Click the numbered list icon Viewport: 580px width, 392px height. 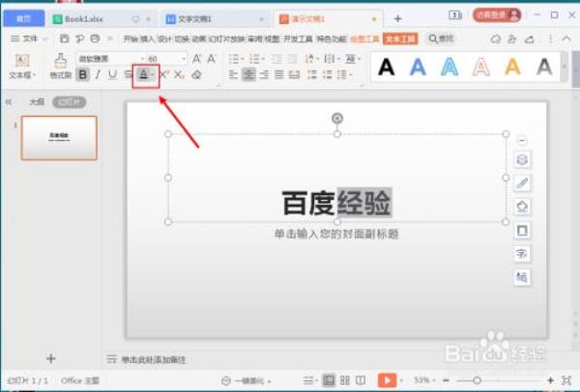(x=254, y=59)
